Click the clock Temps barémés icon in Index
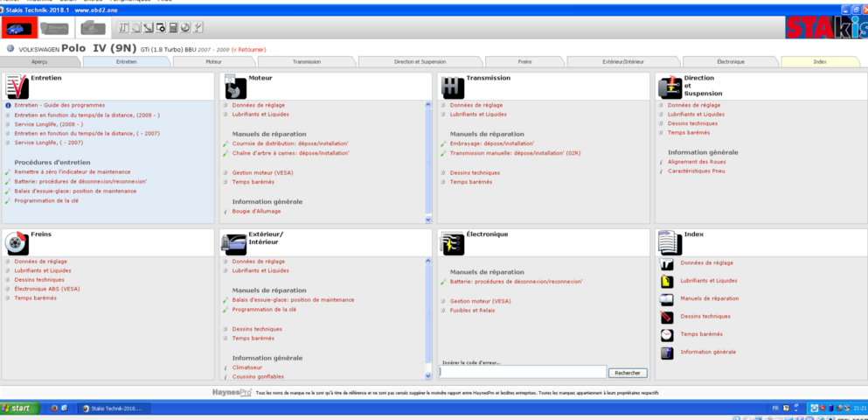The height and width of the screenshot is (420, 868). point(667,334)
